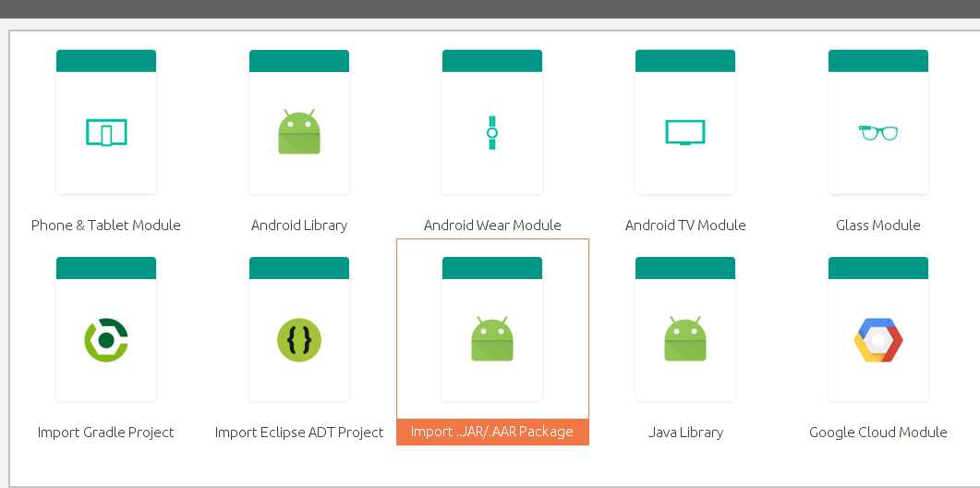980x488 pixels.
Task: Select the Phone & Tablet Module icon
Action: [106, 133]
